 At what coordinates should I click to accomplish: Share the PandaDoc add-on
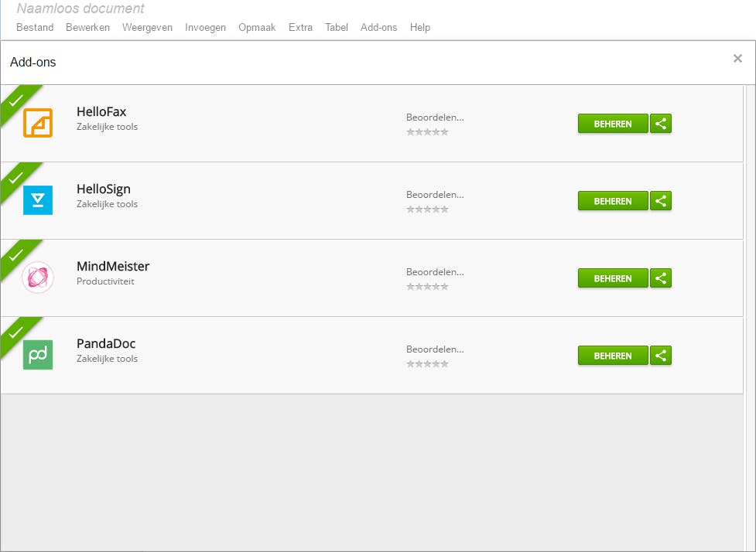661,356
